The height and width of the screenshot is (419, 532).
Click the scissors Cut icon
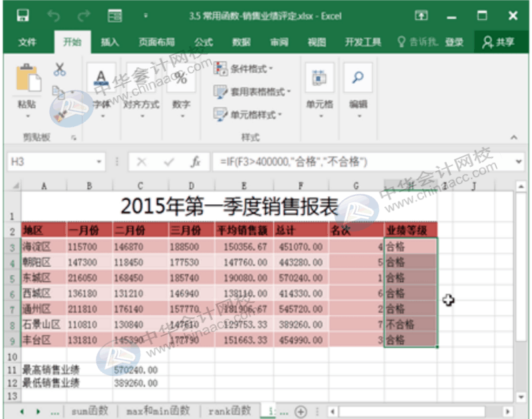pos(60,69)
